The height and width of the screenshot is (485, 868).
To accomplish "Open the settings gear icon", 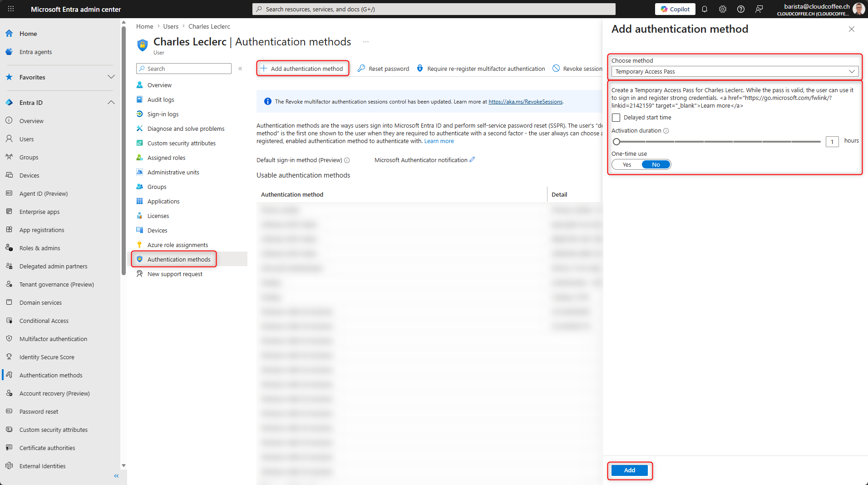I will pyautogui.click(x=723, y=9).
